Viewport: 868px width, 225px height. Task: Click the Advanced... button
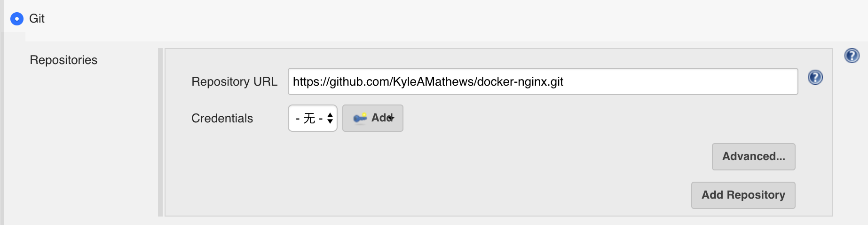click(753, 157)
